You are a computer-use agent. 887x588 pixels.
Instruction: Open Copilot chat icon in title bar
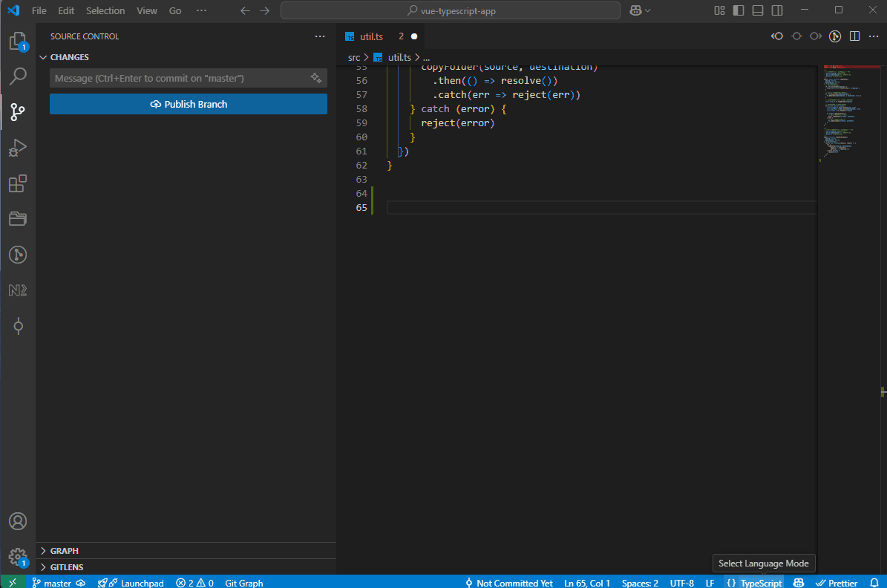click(x=635, y=10)
